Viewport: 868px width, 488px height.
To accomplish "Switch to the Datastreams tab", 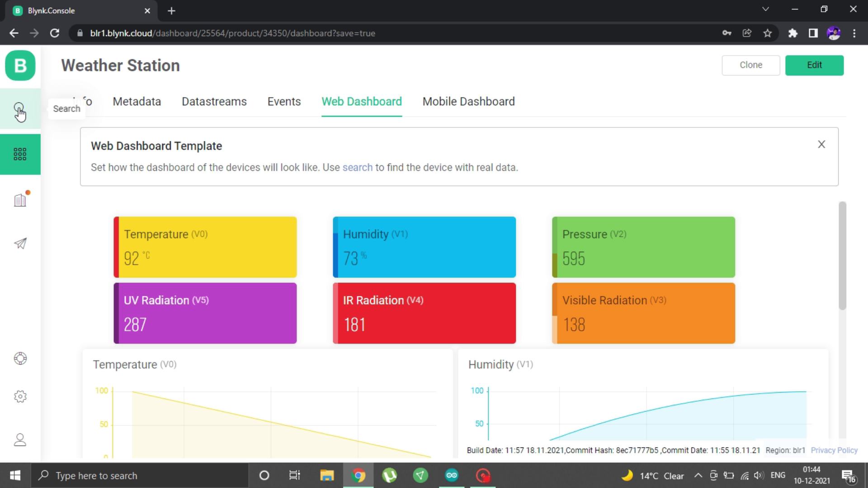I will 214,101.
